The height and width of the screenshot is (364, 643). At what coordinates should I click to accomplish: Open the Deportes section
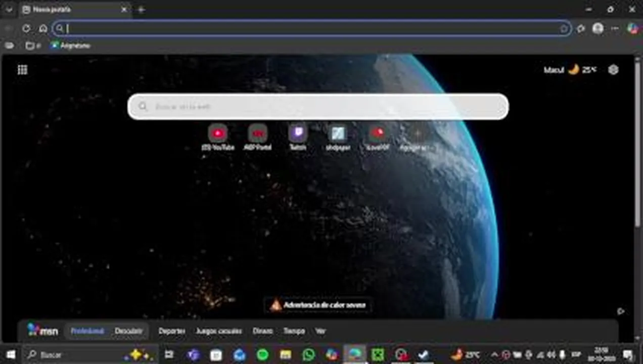click(172, 331)
